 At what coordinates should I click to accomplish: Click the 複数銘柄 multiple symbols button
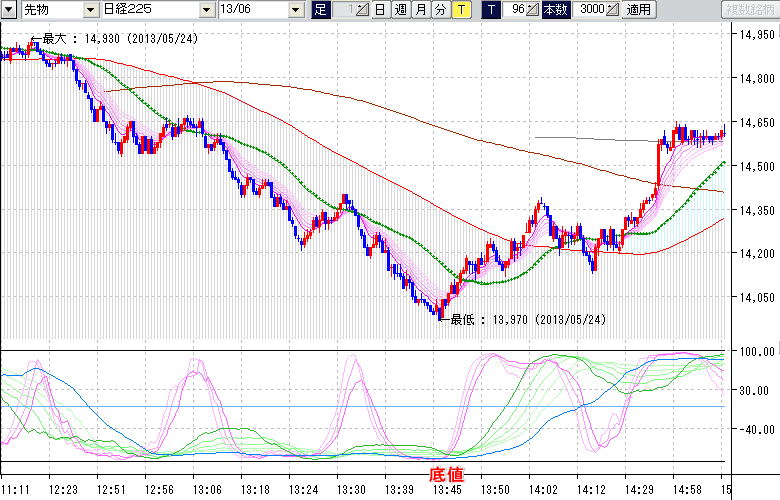coord(749,9)
